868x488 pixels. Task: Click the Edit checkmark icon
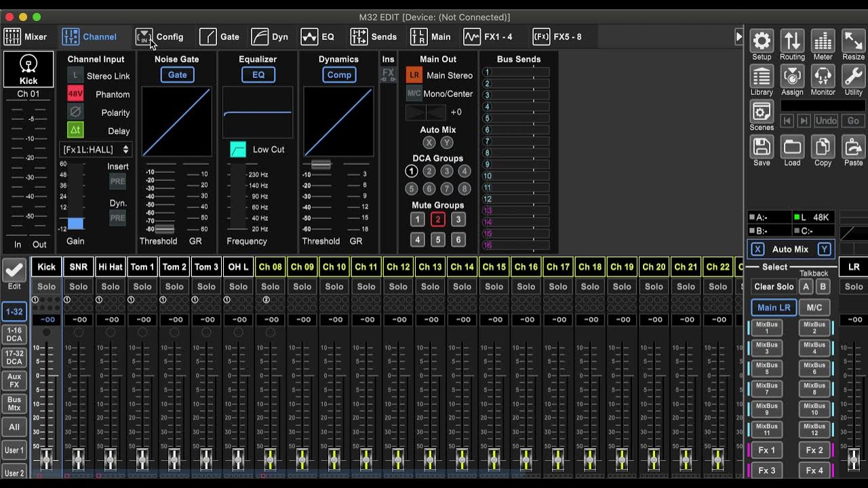pos(14,270)
